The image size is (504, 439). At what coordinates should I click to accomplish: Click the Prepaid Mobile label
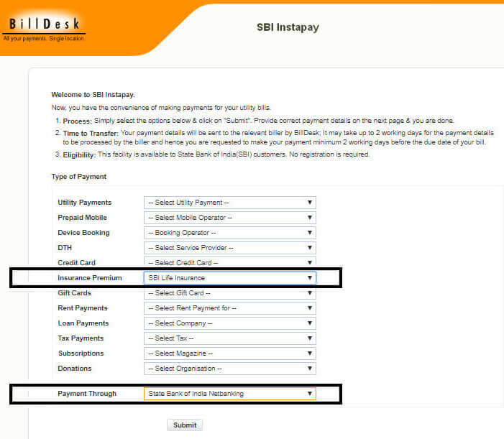[x=82, y=218]
